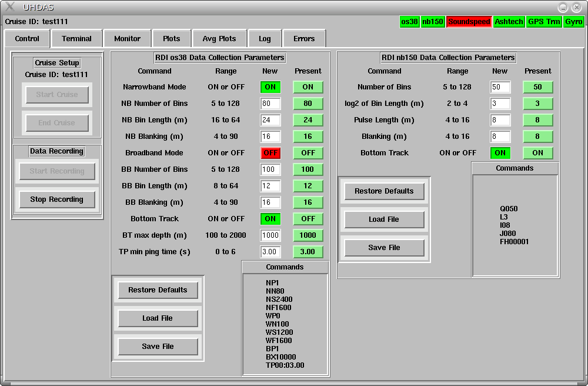Screen dimensions: 588x386
Task: Click the GPS Trm status indicator
Action: tap(544, 22)
